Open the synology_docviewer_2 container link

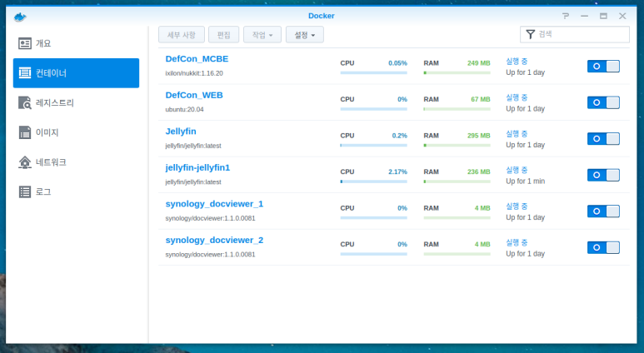(214, 240)
